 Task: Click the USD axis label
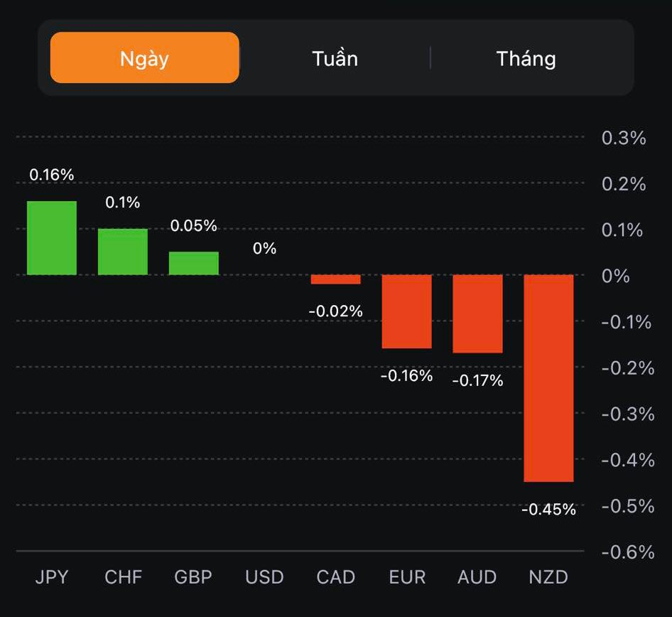coord(264,576)
